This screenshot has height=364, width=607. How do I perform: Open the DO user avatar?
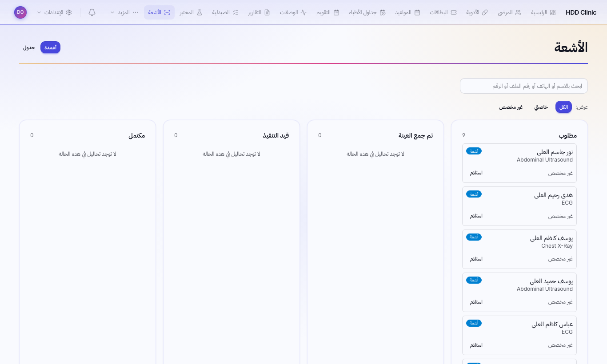[x=20, y=12]
